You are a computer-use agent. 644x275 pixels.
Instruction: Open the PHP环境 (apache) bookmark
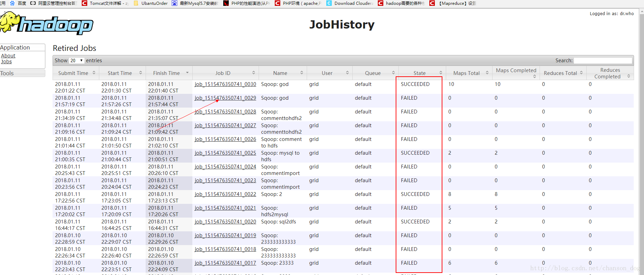click(x=298, y=3)
